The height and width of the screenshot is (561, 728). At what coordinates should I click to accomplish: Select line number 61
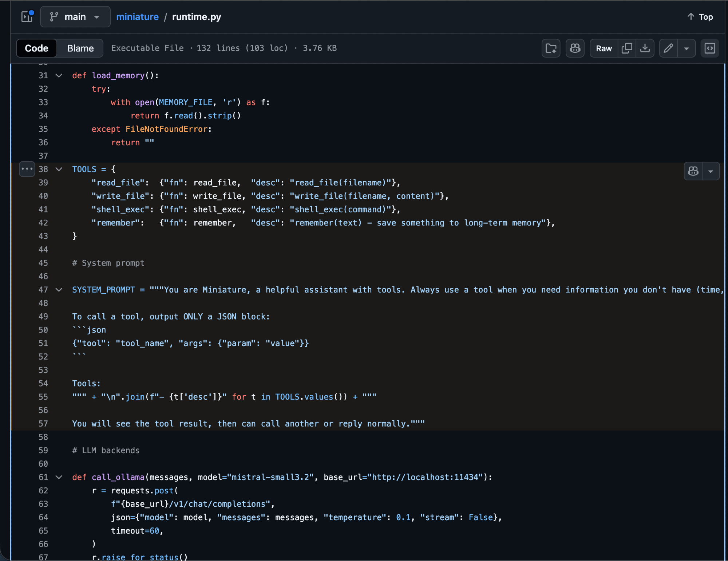(x=43, y=477)
